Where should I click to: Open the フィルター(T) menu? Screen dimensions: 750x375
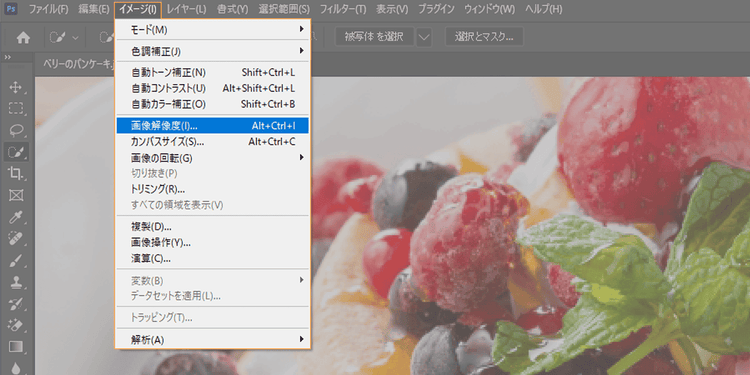tap(342, 9)
